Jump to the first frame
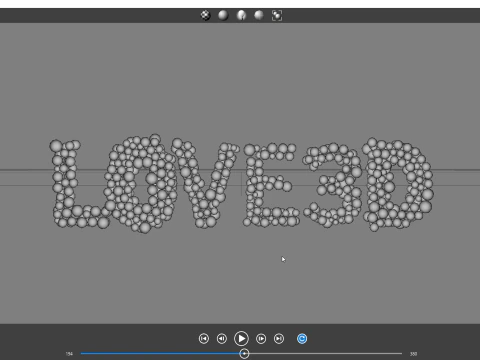Image resolution: width=480 pixels, height=360 pixels. coord(204,339)
